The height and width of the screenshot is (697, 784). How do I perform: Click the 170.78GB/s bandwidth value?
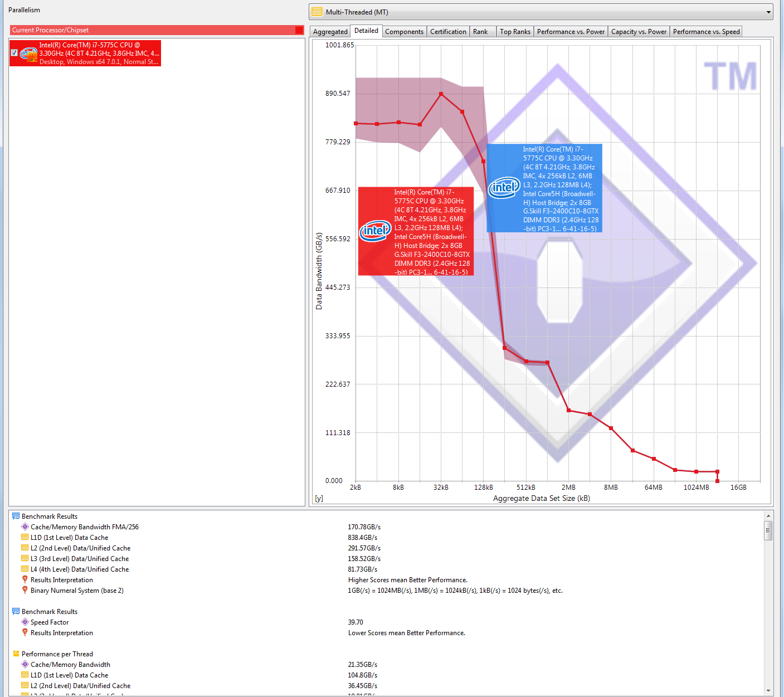click(364, 527)
